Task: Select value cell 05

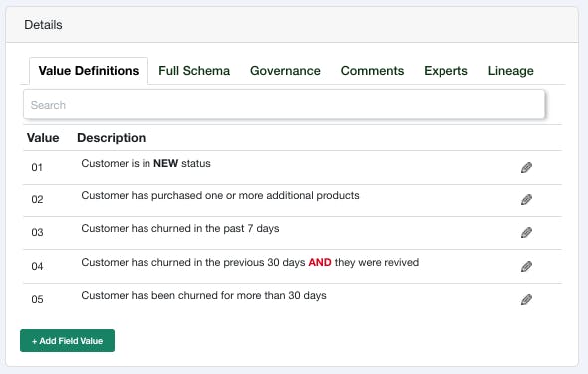Action: coord(37,300)
